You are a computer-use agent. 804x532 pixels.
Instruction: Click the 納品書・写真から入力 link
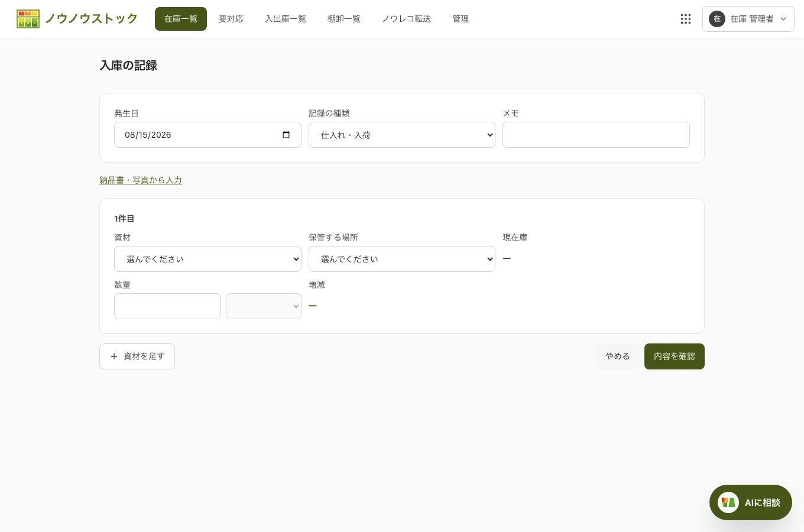click(141, 180)
